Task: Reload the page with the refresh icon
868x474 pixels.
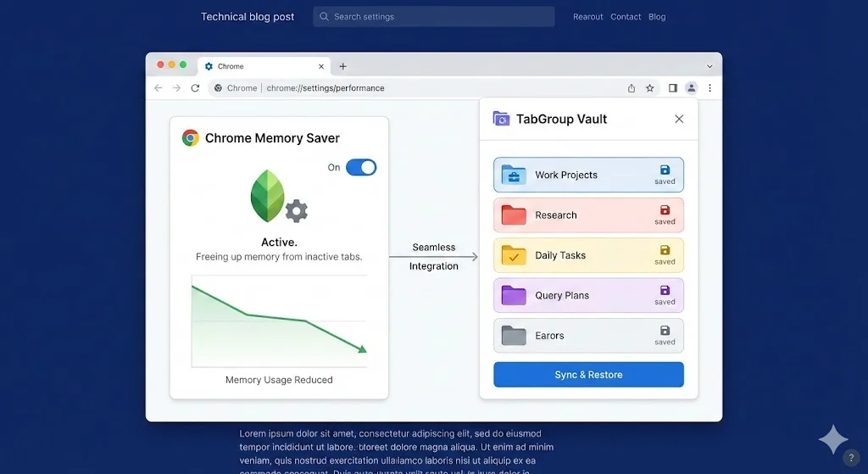Action: (196, 88)
